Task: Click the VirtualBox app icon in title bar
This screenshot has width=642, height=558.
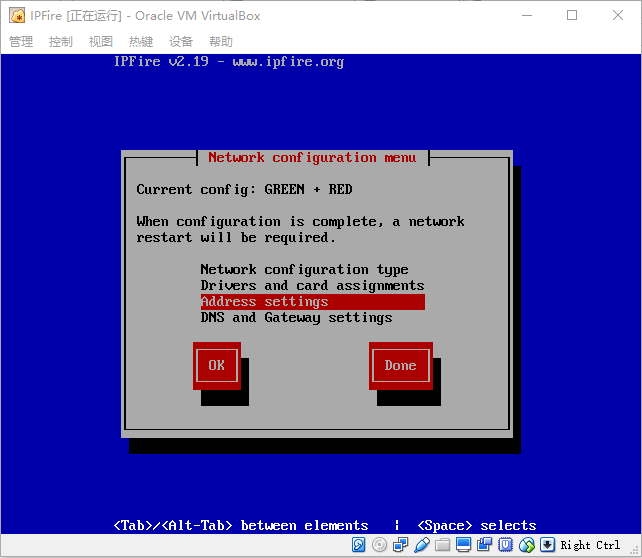Action: point(17,16)
